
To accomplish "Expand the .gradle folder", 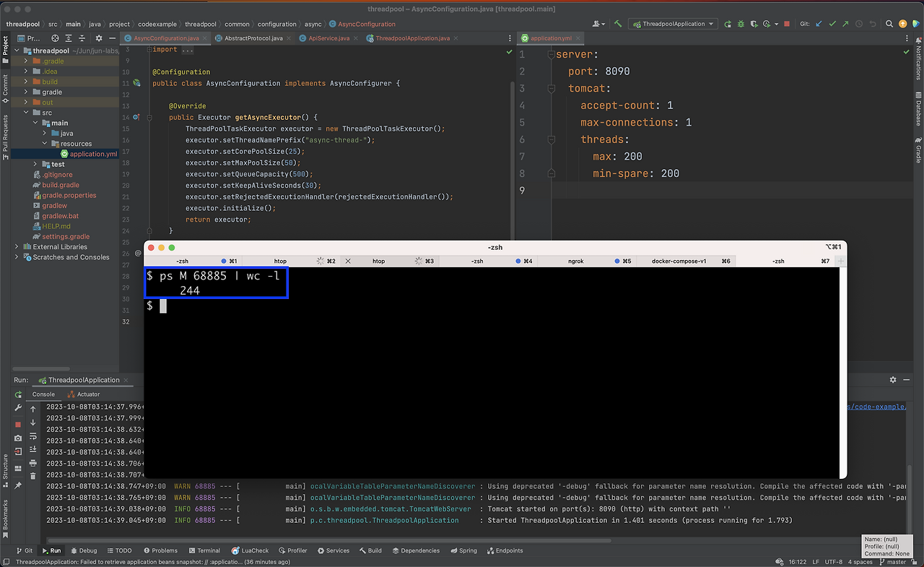I will 27,61.
